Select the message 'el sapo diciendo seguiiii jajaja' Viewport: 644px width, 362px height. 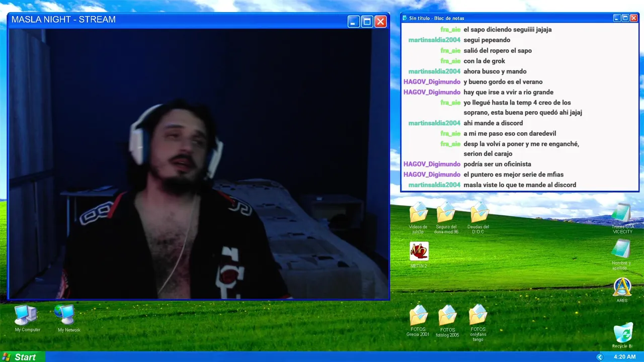click(508, 30)
